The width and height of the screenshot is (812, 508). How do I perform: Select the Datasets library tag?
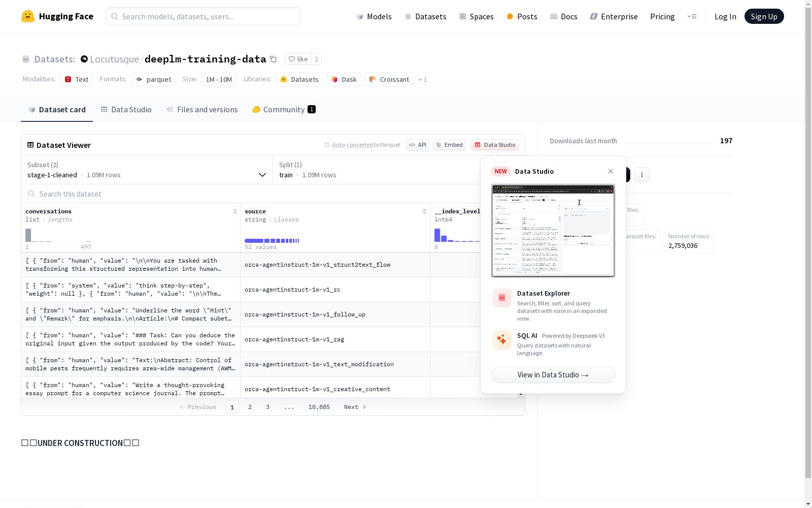coord(299,79)
